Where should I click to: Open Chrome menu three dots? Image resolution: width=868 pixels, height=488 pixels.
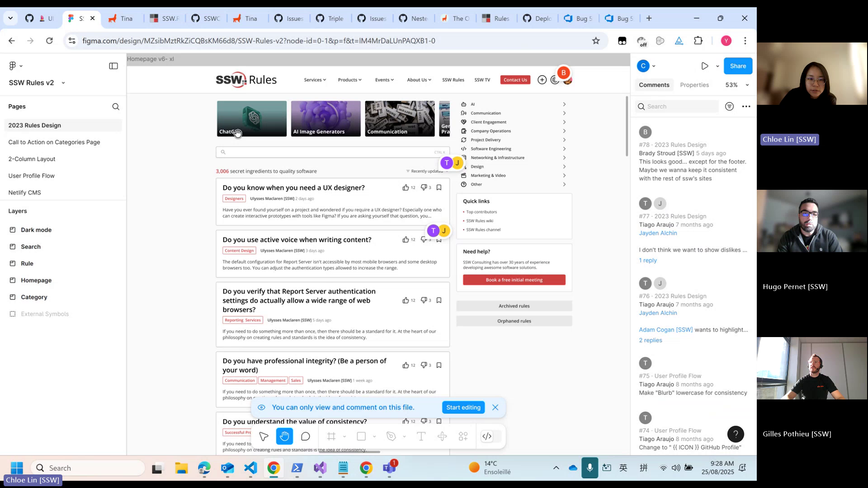pos(745,41)
